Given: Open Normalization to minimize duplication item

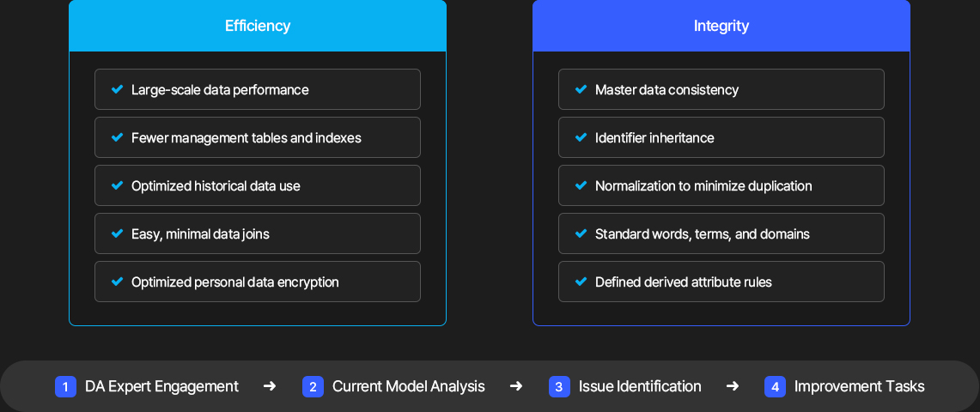Looking at the screenshot, I should (721, 185).
